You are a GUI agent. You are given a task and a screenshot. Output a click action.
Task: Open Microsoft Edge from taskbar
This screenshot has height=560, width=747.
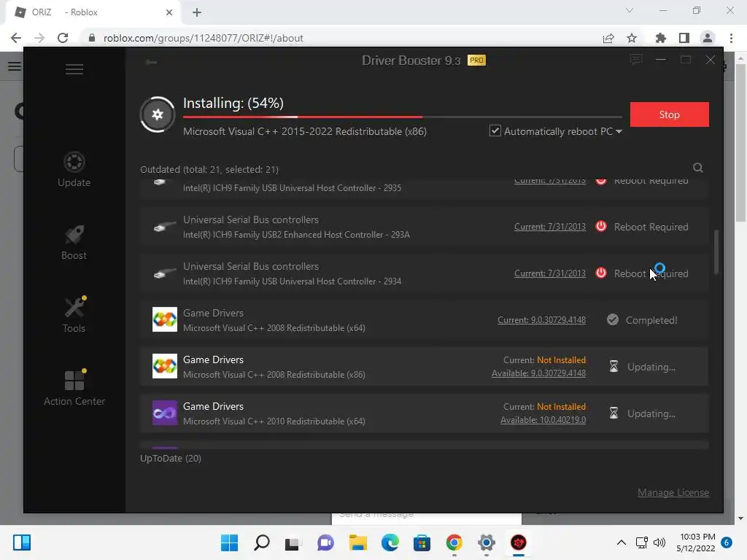click(390, 542)
